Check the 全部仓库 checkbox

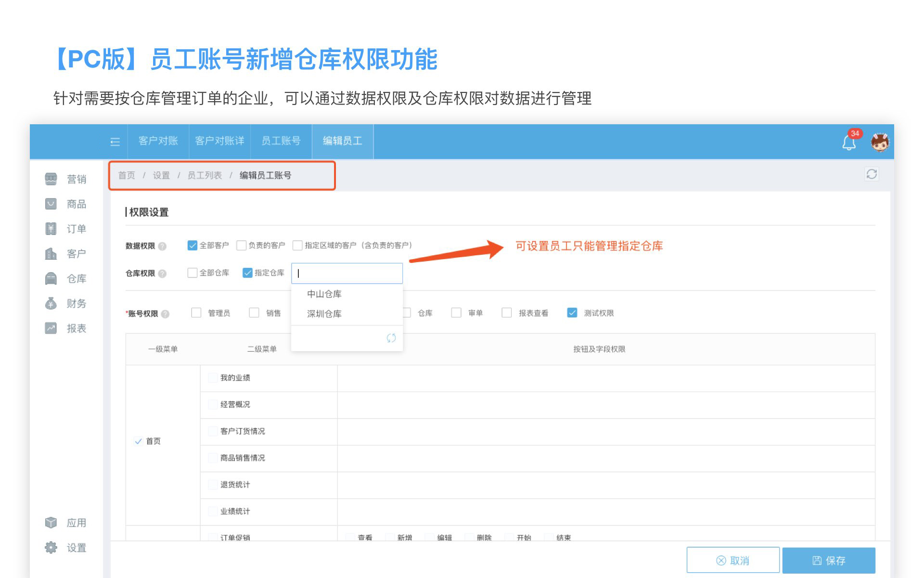click(192, 273)
